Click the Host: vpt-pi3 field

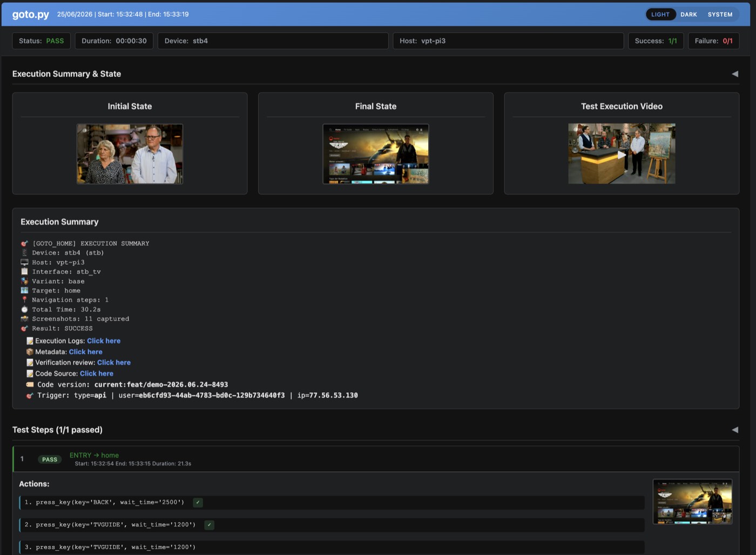pos(508,41)
